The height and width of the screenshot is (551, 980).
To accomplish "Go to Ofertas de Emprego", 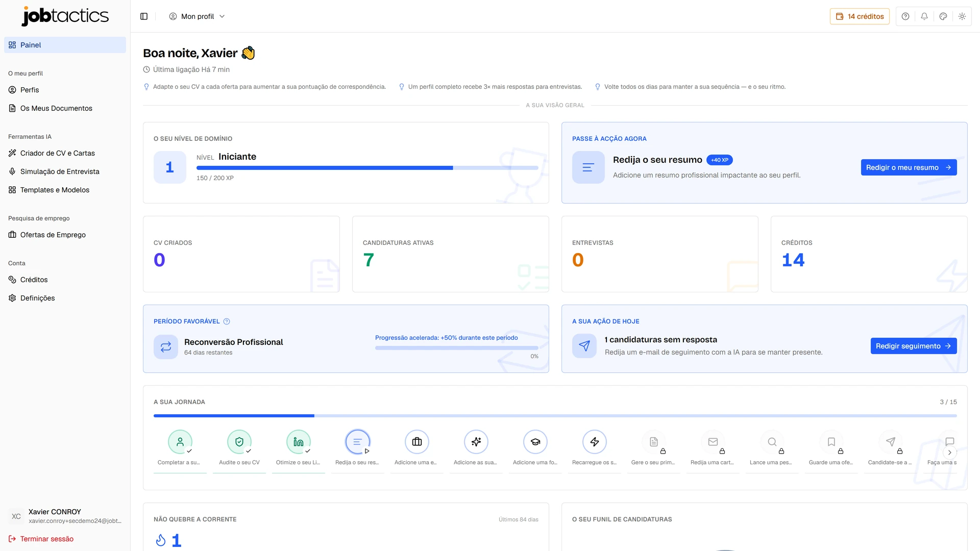I will click(65, 235).
